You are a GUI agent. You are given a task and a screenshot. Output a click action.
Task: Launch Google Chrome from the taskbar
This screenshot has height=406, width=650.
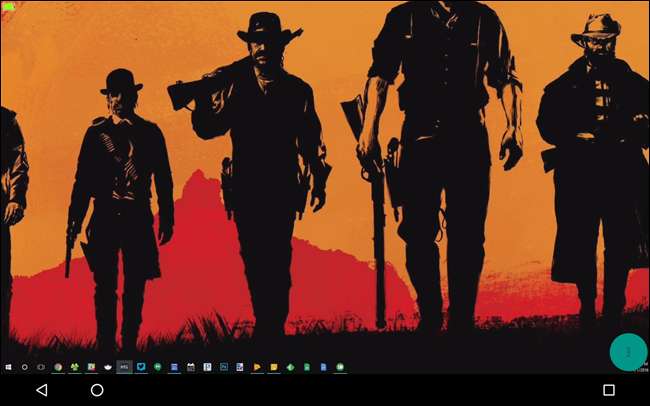(x=58, y=367)
